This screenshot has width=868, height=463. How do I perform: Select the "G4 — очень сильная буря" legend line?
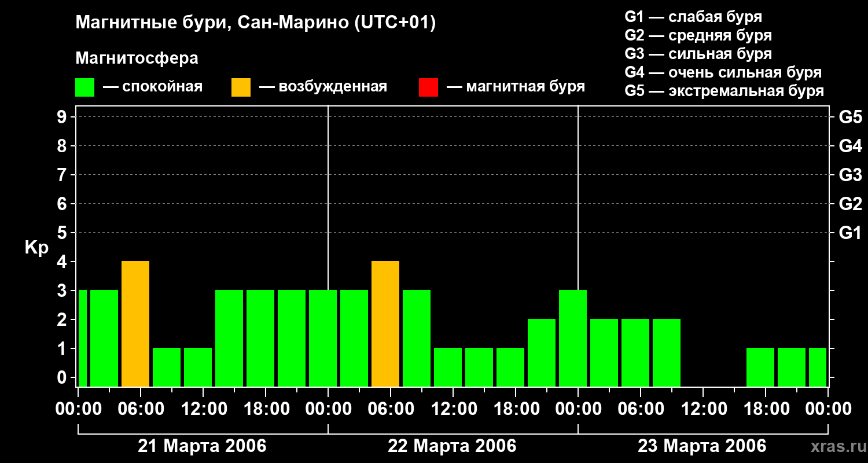pyautogui.click(x=723, y=72)
